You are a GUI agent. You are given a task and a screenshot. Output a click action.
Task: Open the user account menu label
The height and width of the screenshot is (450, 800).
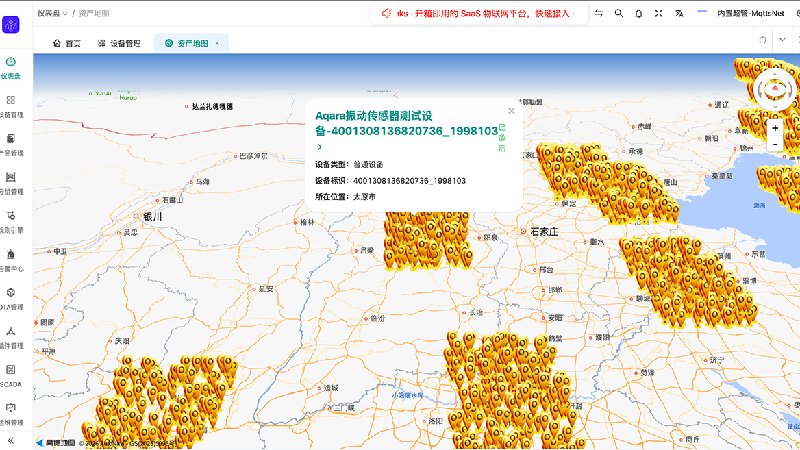pyautogui.click(x=751, y=13)
